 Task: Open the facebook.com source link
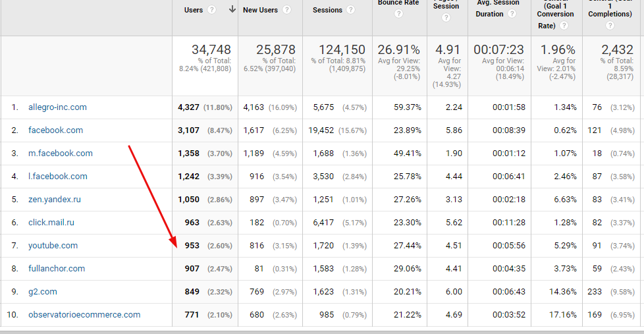[55, 130]
